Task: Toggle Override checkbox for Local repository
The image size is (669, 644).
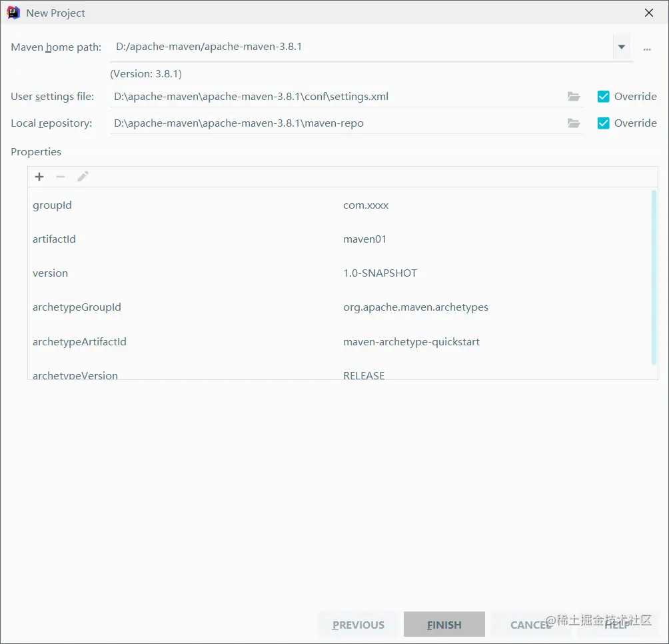Action: [603, 123]
